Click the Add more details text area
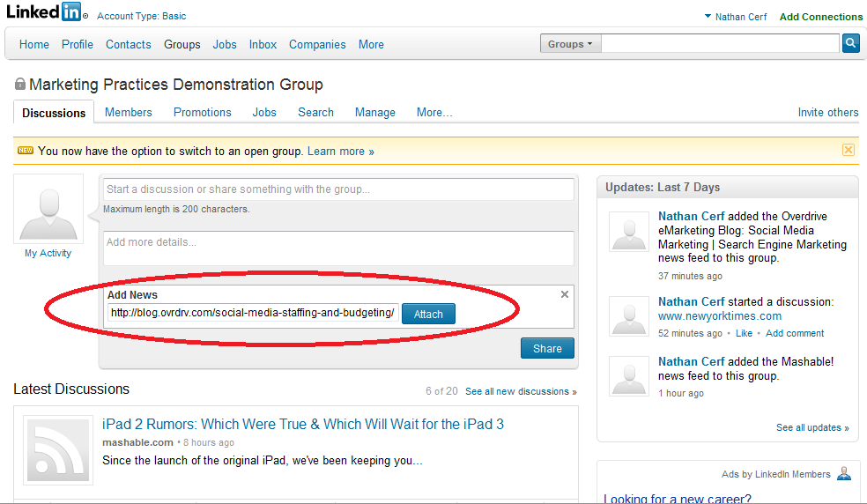 click(x=338, y=248)
